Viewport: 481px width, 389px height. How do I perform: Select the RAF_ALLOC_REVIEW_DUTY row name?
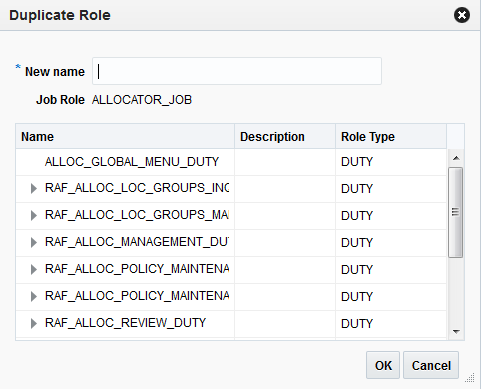(126, 323)
